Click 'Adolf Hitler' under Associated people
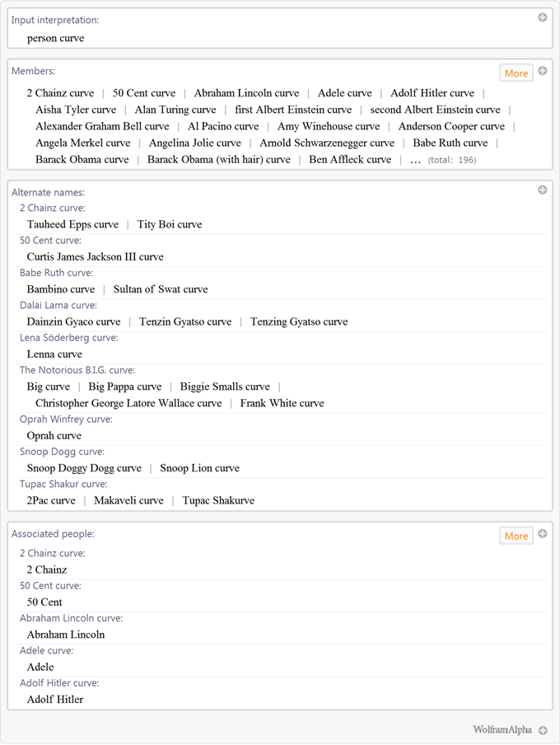Viewport: 560px width, 745px height. pos(55,700)
